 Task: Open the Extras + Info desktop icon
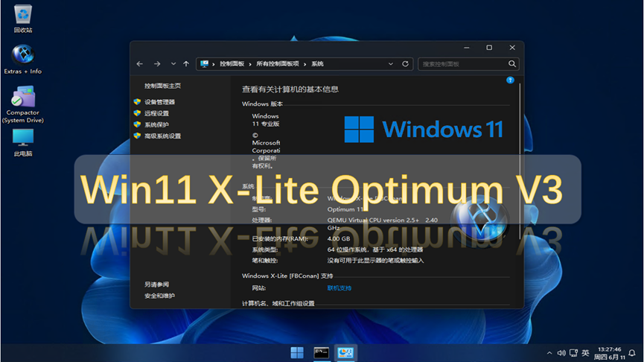23,60
